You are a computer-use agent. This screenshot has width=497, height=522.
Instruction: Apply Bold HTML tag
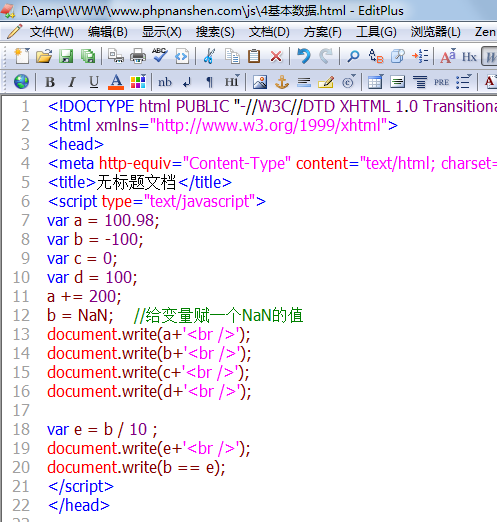coord(50,82)
